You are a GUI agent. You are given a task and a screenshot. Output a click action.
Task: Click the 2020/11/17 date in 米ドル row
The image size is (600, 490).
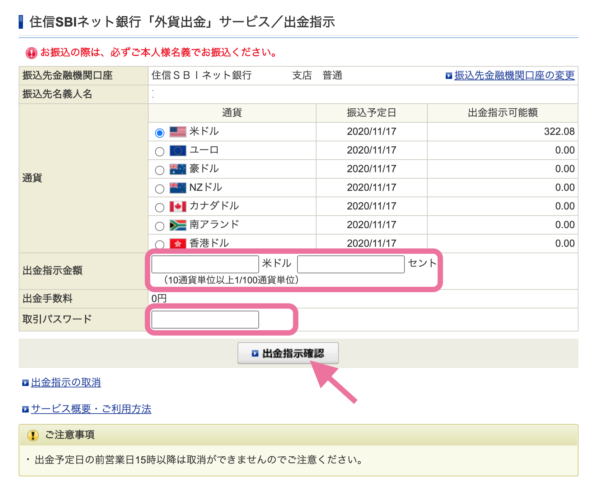[x=372, y=132]
